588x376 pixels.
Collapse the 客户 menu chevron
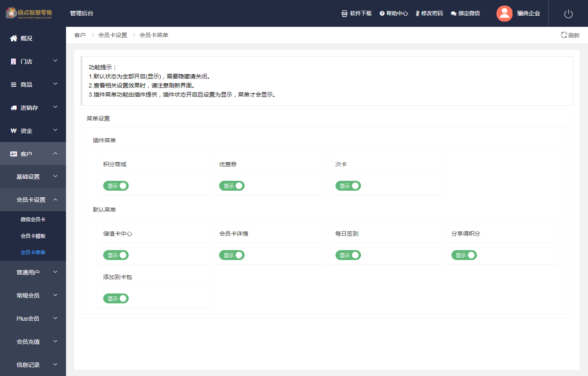click(x=55, y=154)
